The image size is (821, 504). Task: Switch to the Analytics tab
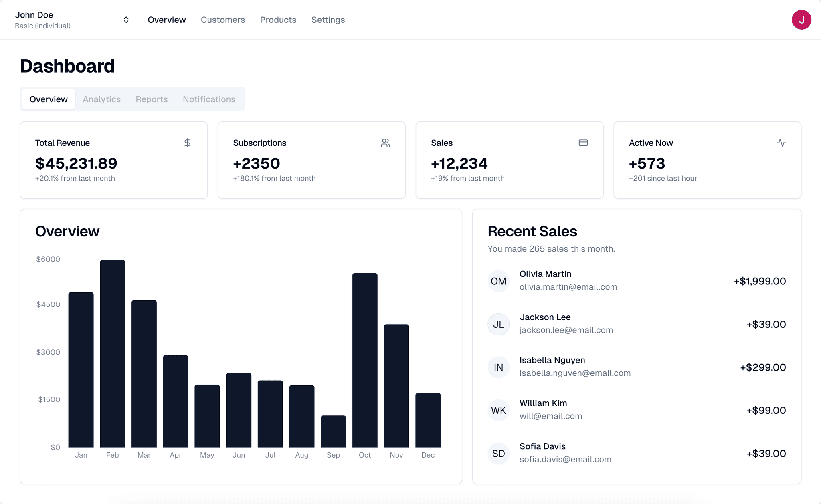point(101,99)
